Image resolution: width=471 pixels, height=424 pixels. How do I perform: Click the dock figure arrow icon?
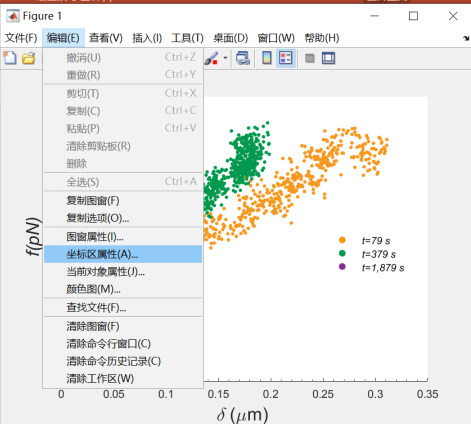click(x=466, y=38)
